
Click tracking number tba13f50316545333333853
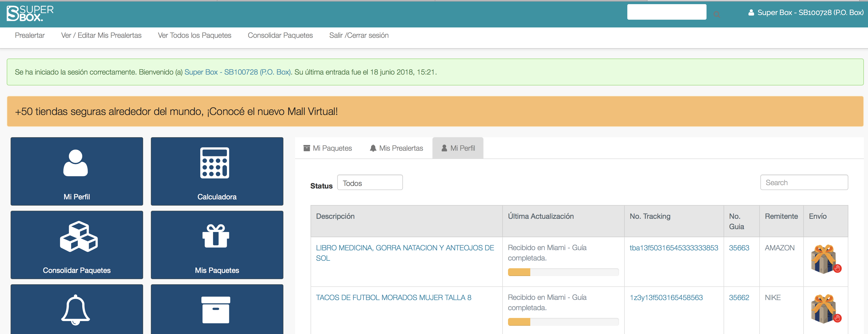click(674, 248)
